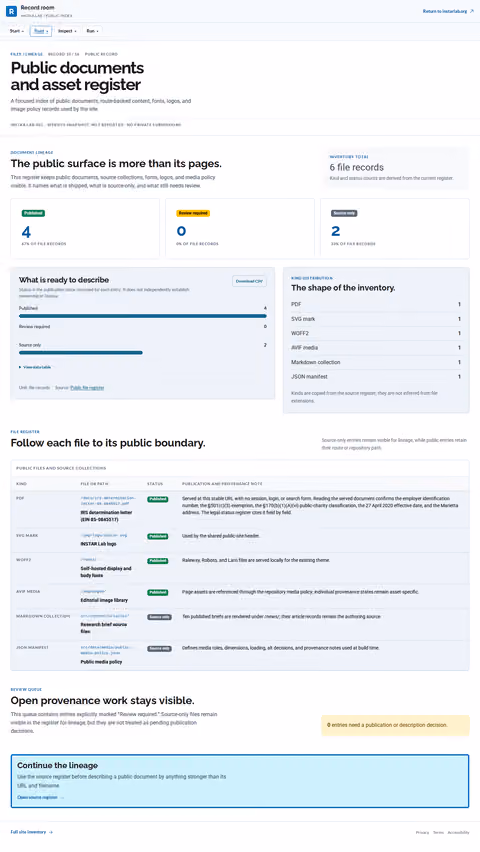
Task: Open the source register link in Continue the lineage
Action: click(40, 797)
